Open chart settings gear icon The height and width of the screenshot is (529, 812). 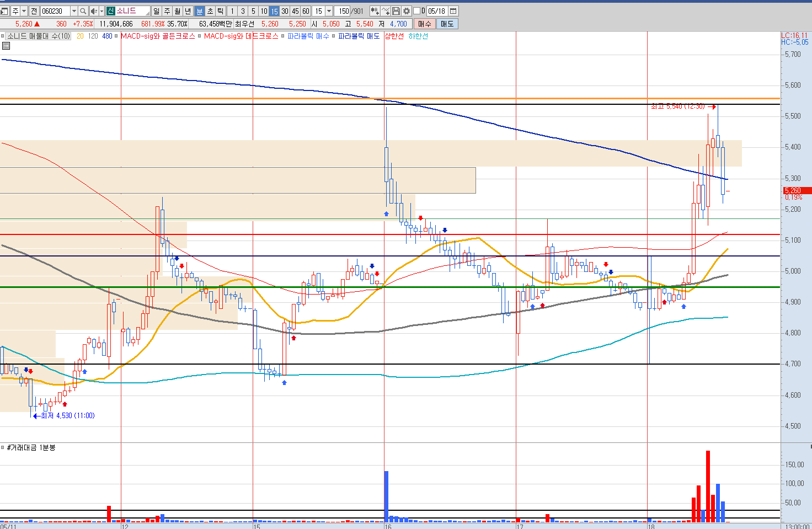(407, 11)
